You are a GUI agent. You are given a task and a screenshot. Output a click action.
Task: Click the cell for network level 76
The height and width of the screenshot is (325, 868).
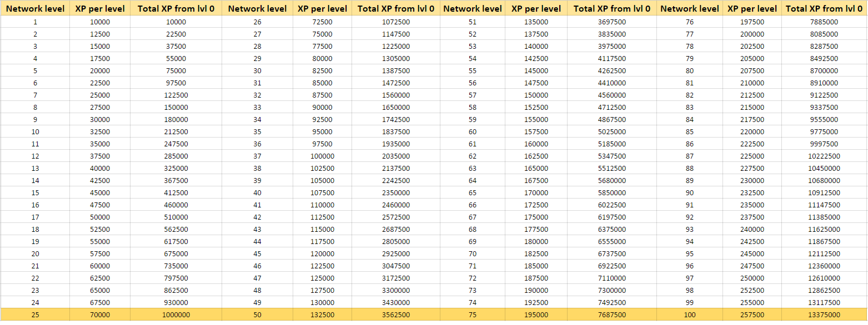coord(689,22)
